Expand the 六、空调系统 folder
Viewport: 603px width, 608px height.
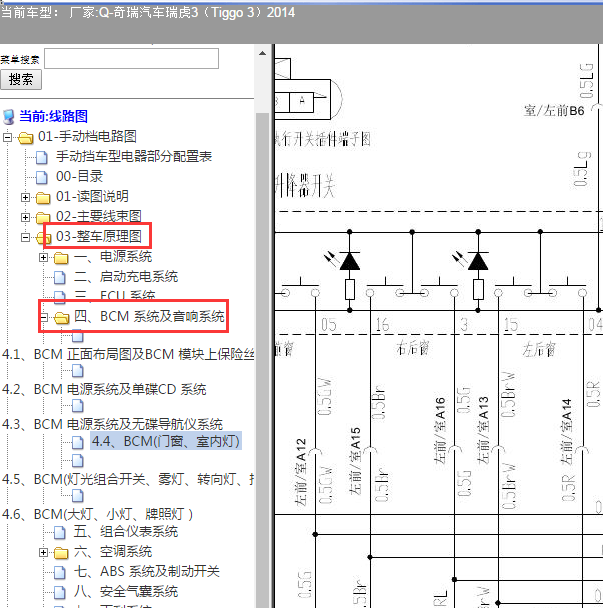(x=43, y=553)
